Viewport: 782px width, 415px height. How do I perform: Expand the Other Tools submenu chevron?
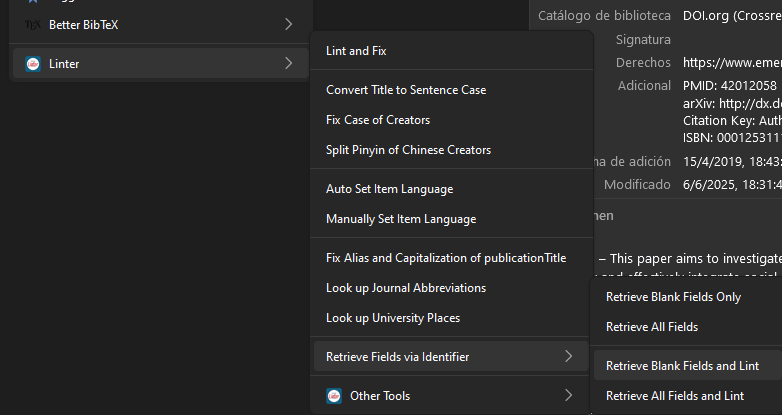tap(568, 396)
